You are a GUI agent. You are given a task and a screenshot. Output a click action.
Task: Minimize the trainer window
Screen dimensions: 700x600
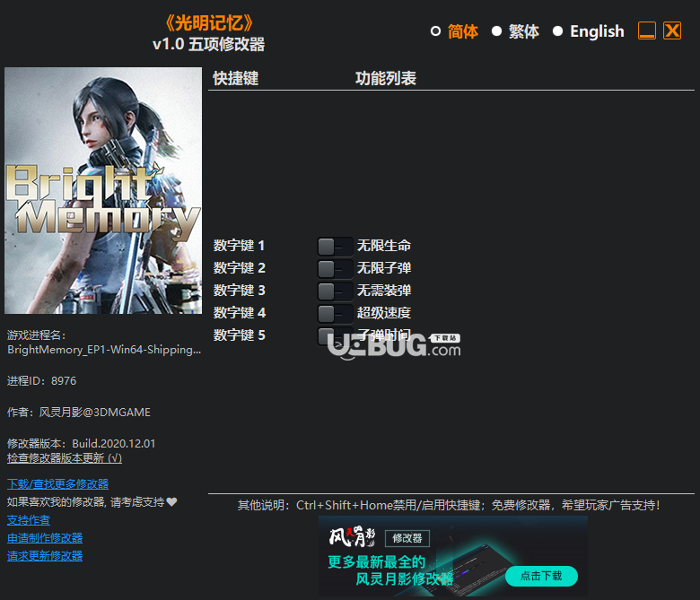647,30
